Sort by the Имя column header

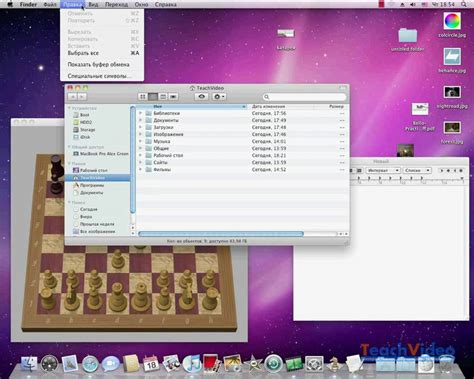pyautogui.click(x=192, y=107)
